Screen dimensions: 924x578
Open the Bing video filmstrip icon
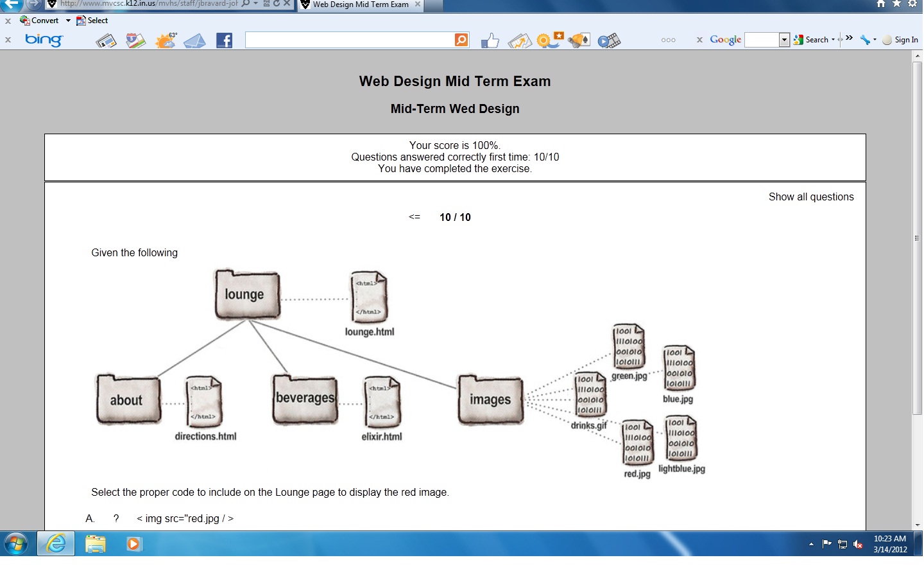(609, 41)
